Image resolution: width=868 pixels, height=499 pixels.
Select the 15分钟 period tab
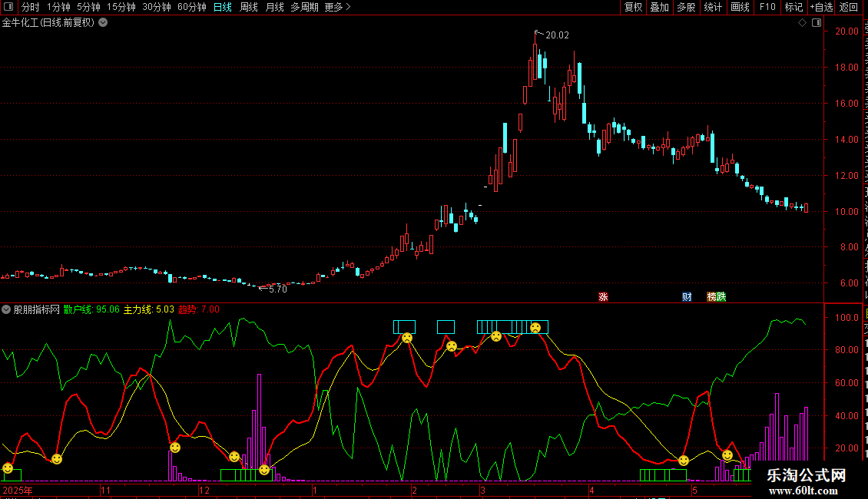point(121,7)
